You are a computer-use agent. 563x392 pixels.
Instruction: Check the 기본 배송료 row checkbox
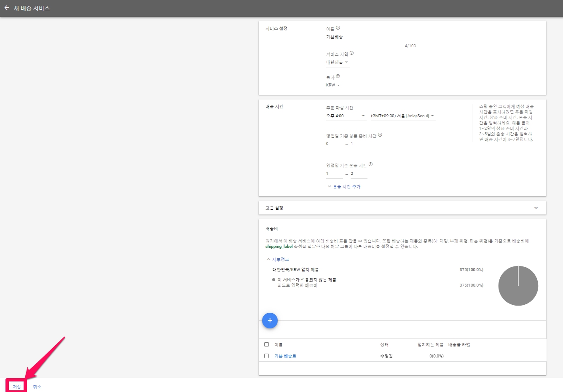(x=266, y=356)
